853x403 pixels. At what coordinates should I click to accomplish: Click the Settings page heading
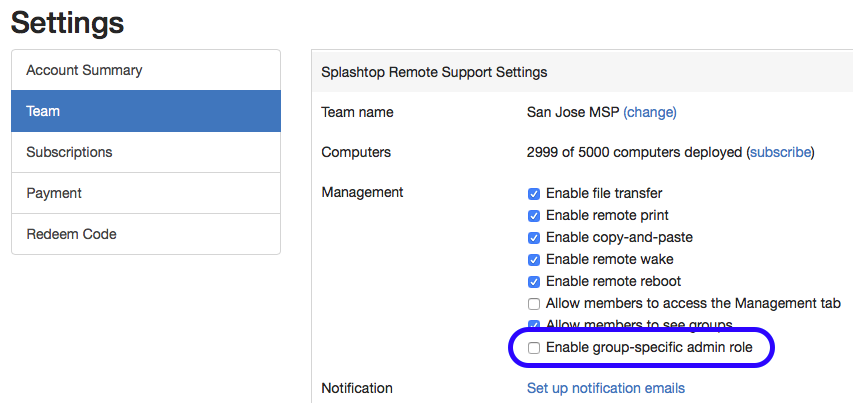tap(67, 23)
